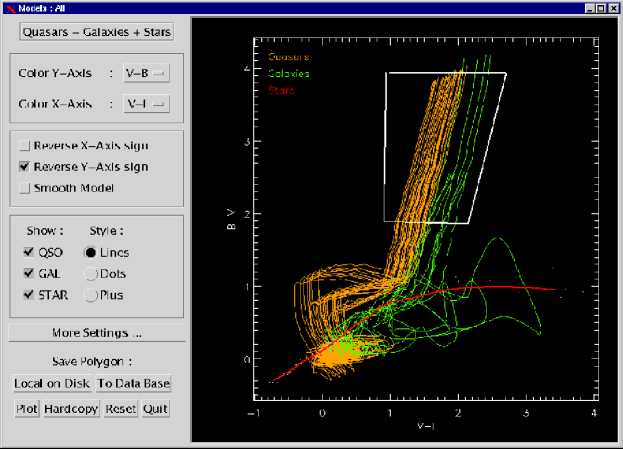623x449 pixels.
Task: Open the Color X-Axis dropdown
Action: coord(146,102)
